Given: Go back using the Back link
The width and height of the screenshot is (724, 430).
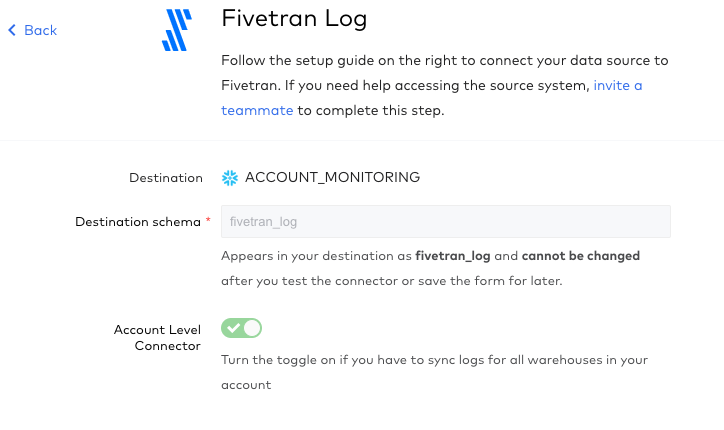Looking at the screenshot, I should 32,30.
